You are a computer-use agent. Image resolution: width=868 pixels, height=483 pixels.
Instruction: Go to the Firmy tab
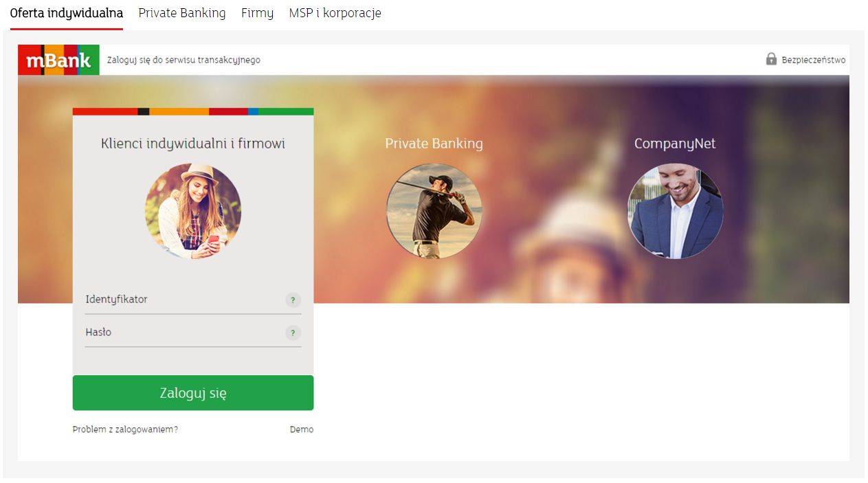[257, 13]
